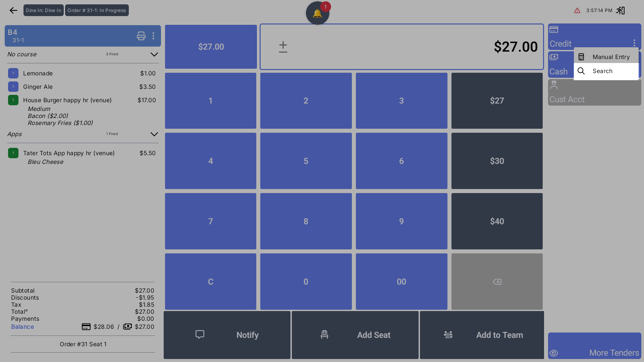Collapse the Apps course section

[x=154, y=134]
